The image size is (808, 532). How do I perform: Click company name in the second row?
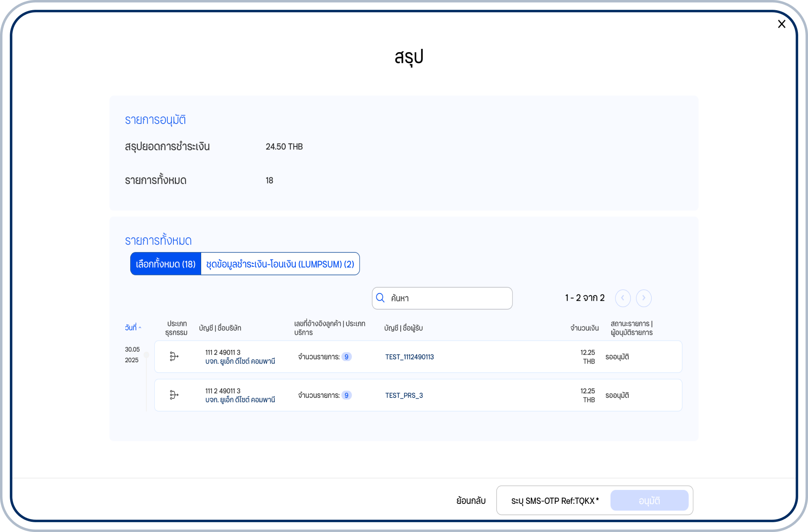point(240,400)
